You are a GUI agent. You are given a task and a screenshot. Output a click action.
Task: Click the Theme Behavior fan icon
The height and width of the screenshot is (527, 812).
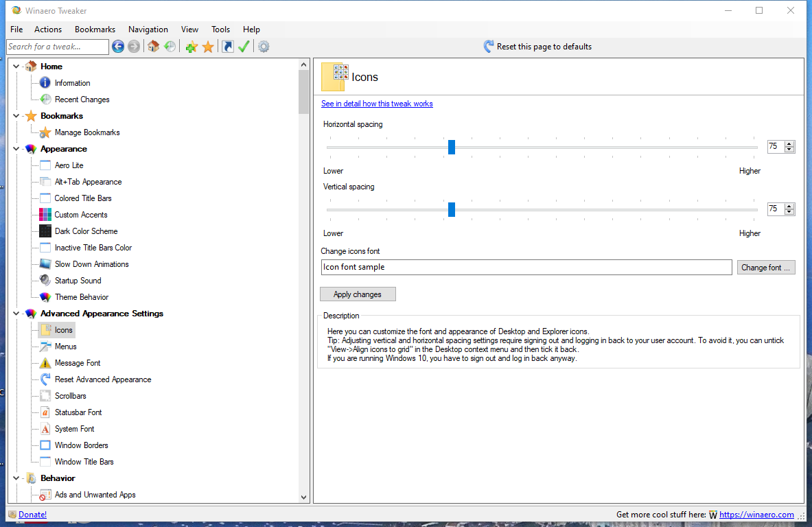click(x=45, y=297)
